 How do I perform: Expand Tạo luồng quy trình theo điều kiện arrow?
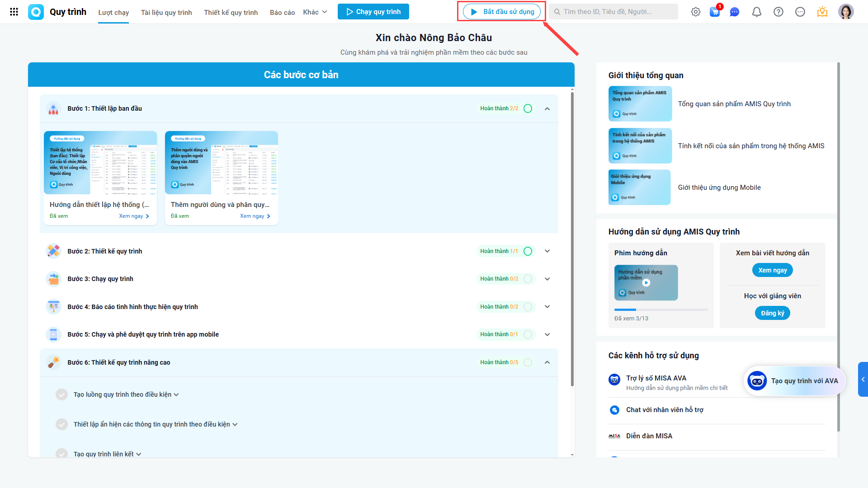pyautogui.click(x=176, y=395)
